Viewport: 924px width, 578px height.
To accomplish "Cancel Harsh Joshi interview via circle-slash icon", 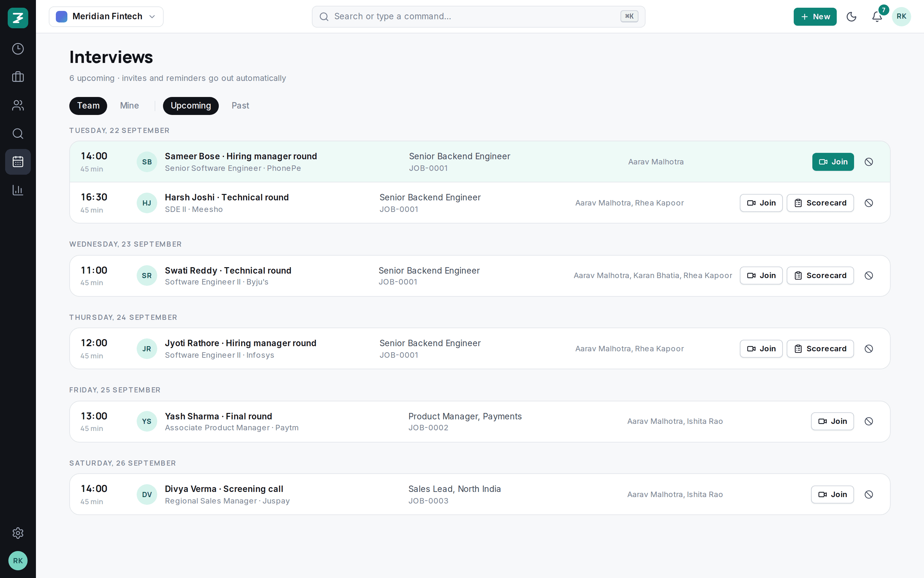I will coord(868,203).
